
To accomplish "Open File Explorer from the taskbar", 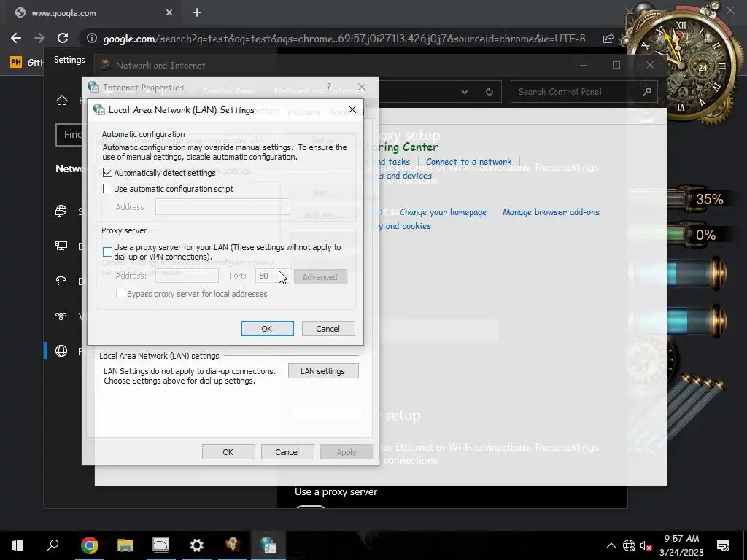I will click(125, 545).
